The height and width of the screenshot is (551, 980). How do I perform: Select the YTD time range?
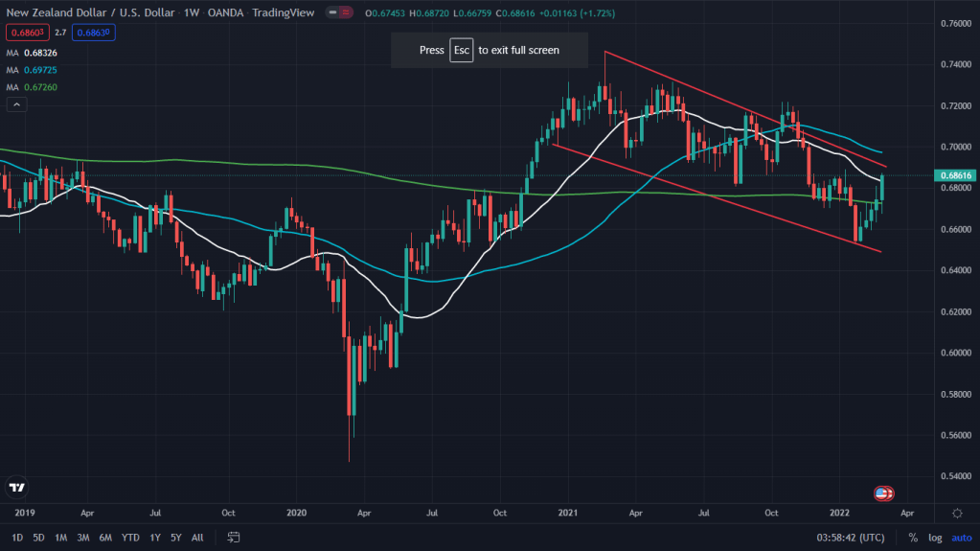[131, 538]
